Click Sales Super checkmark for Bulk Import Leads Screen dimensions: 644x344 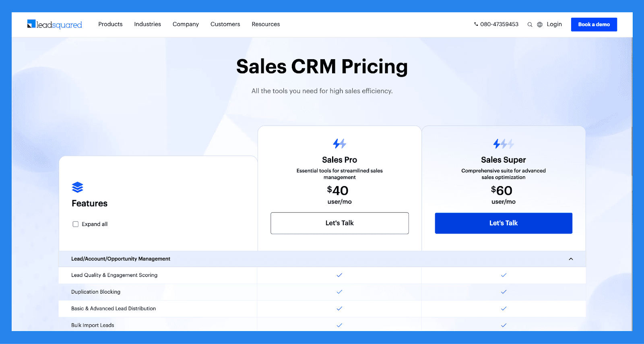coord(504,325)
